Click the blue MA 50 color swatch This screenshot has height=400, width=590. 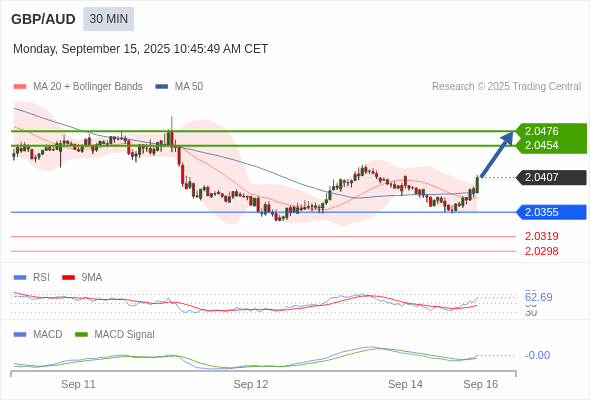(162, 87)
